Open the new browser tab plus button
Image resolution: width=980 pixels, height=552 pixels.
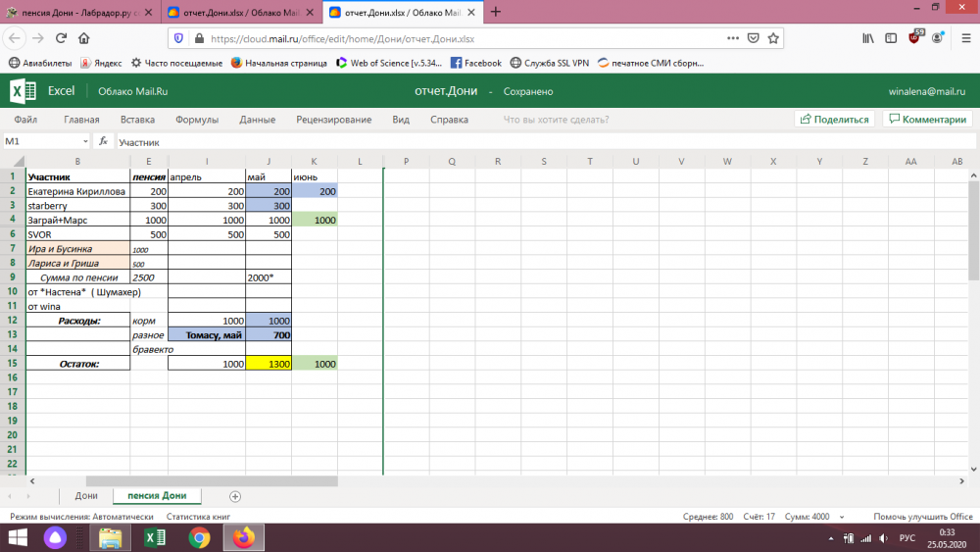click(x=495, y=12)
